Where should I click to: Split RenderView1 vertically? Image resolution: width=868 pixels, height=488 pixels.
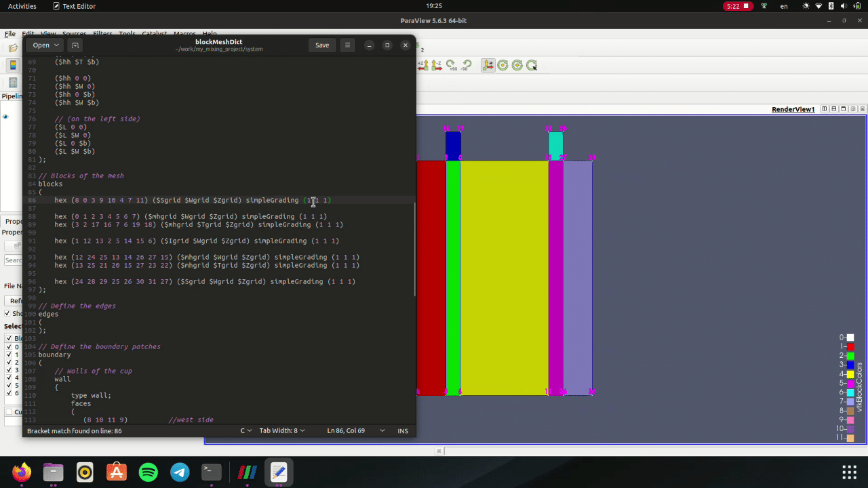(834, 108)
